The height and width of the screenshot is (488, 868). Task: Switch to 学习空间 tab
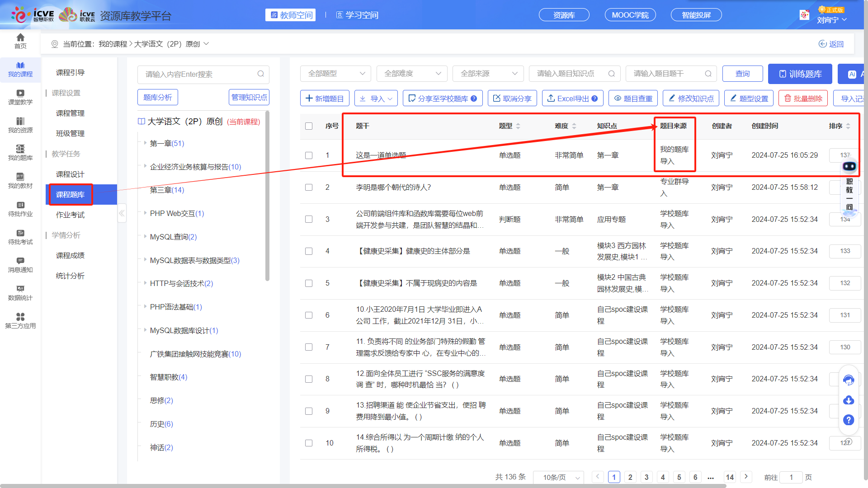(357, 15)
